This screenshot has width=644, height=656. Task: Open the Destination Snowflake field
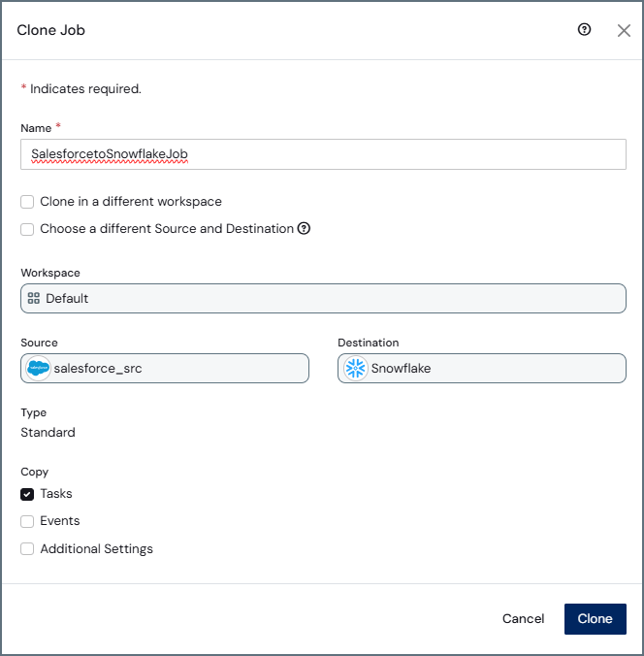click(482, 368)
